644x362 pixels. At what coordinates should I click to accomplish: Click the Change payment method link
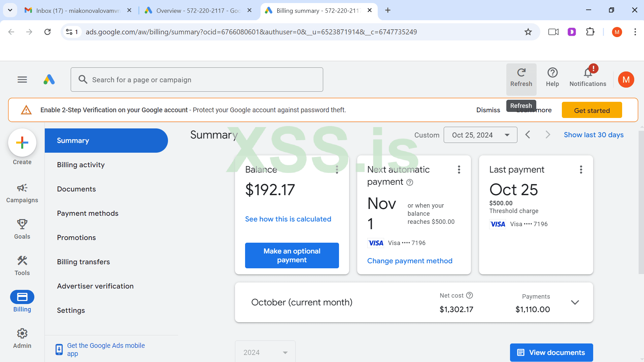(410, 261)
